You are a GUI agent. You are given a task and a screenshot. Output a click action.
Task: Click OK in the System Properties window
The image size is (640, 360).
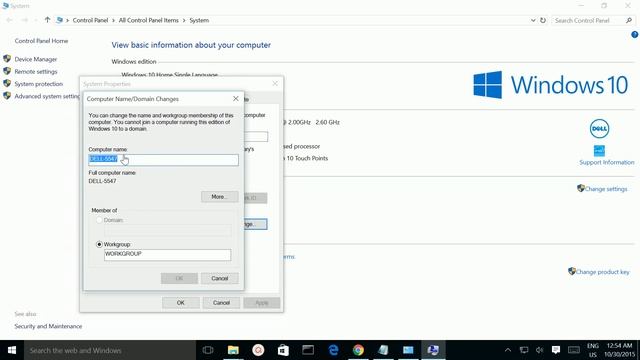point(181,303)
